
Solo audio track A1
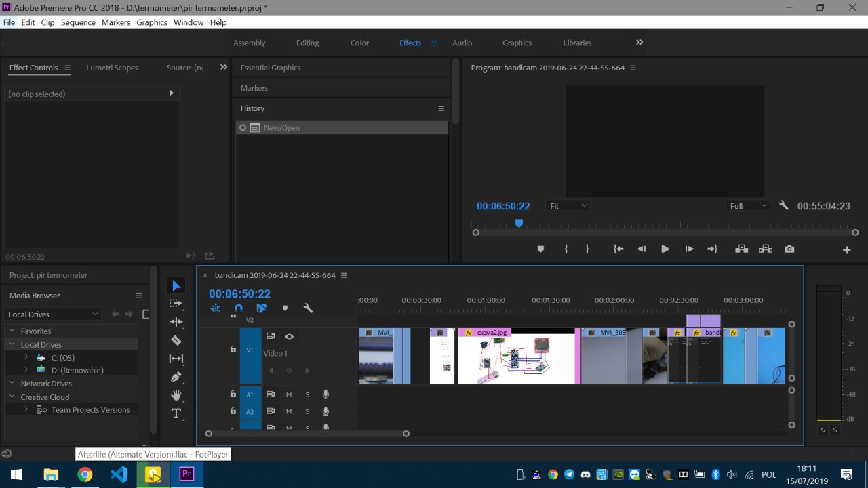[x=307, y=394]
